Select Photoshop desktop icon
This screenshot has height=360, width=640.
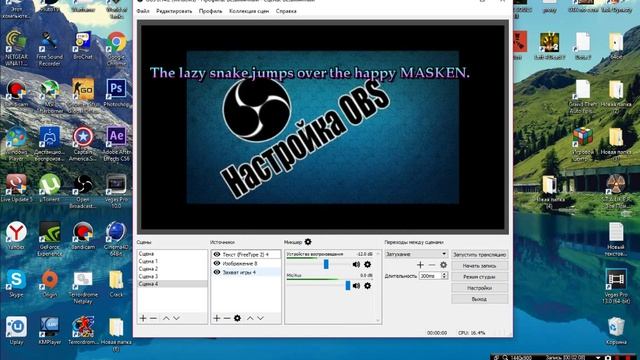[116, 93]
